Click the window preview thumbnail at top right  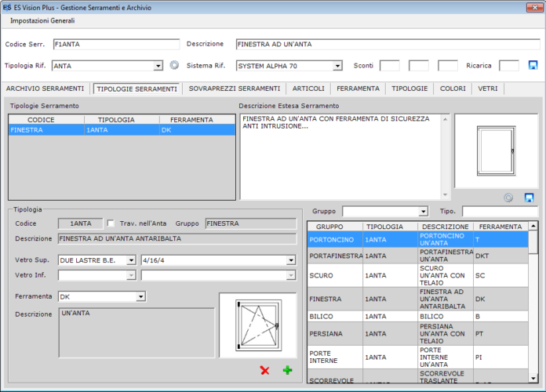[497, 151]
